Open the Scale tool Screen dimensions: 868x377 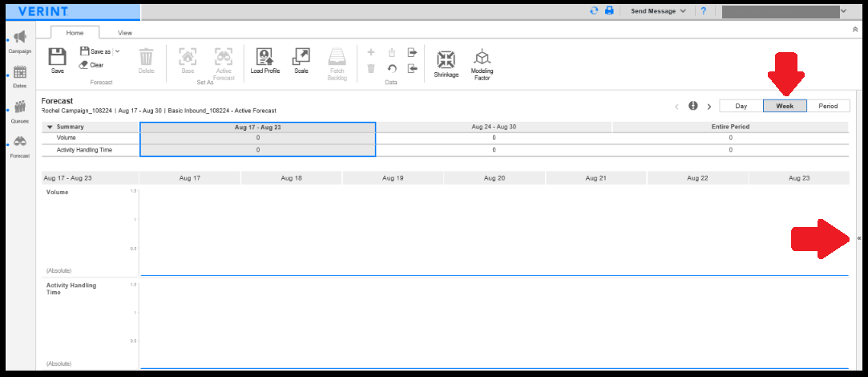click(301, 61)
